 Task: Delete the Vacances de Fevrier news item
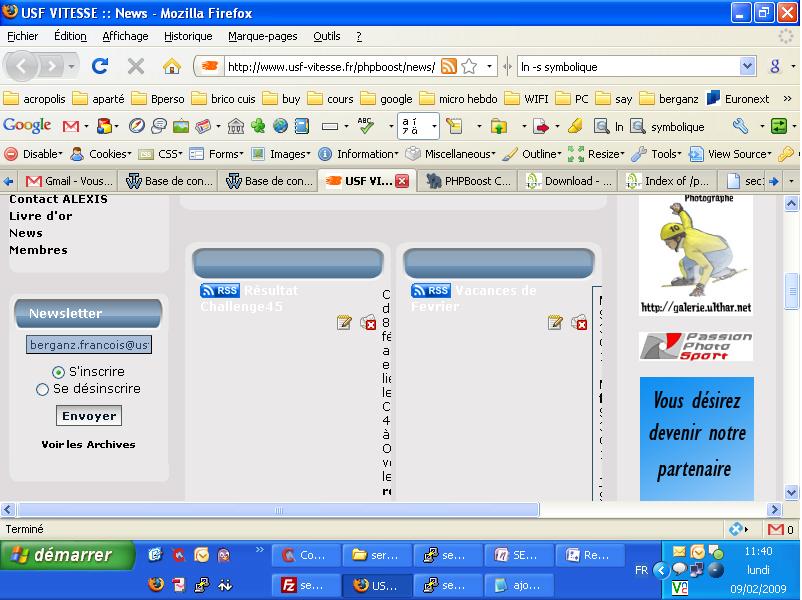point(579,322)
